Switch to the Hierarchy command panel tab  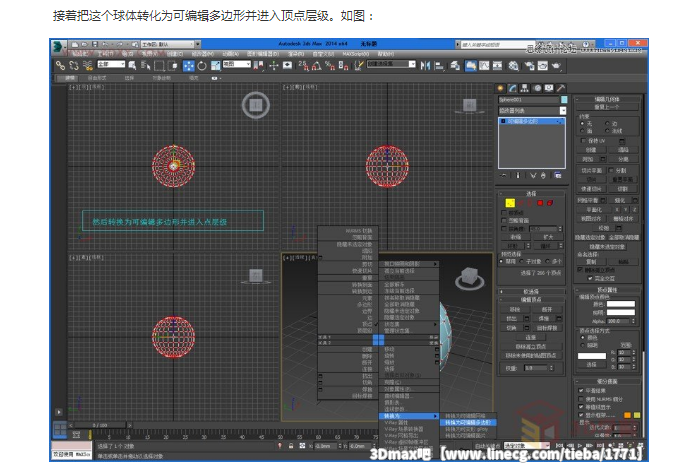click(x=525, y=88)
